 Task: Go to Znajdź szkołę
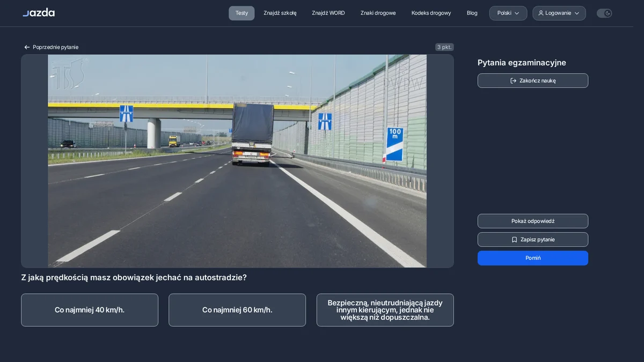(x=280, y=13)
